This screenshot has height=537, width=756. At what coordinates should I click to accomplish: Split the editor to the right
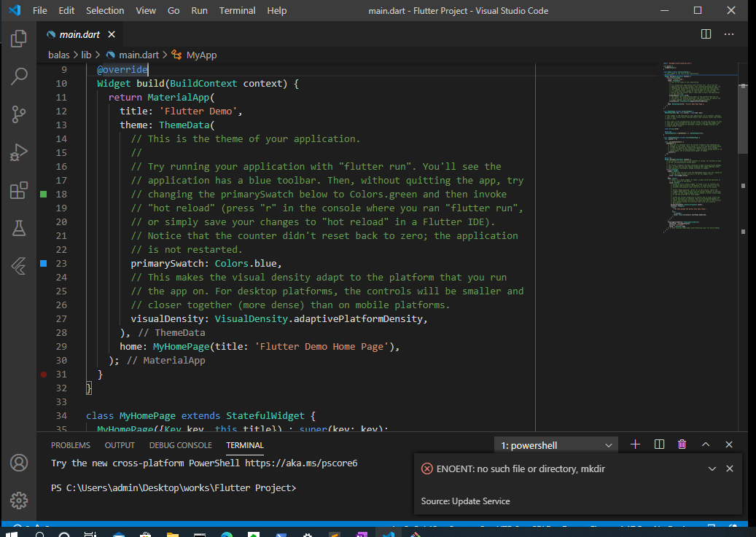tap(706, 34)
